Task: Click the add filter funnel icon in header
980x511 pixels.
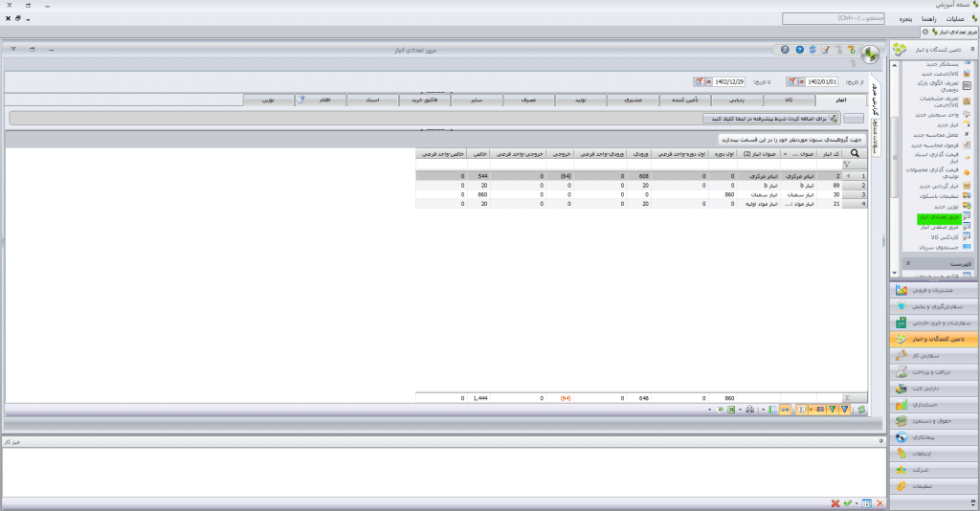Action: 851,50
